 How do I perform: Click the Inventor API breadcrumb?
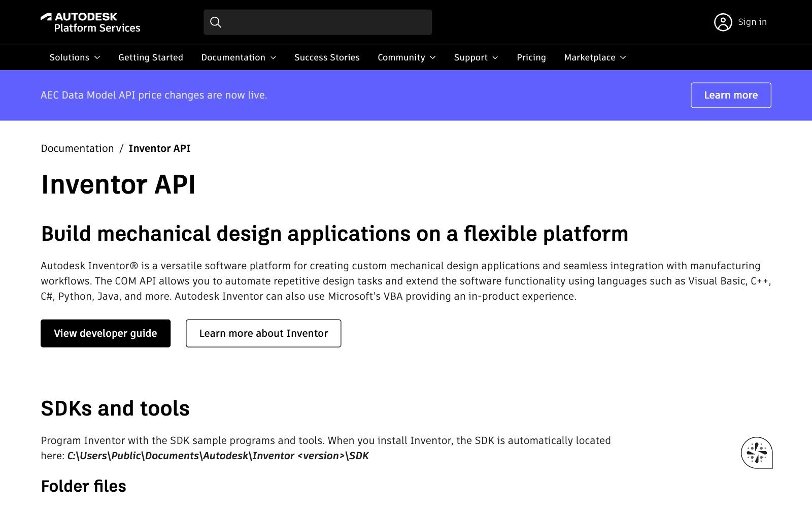[159, 148]
